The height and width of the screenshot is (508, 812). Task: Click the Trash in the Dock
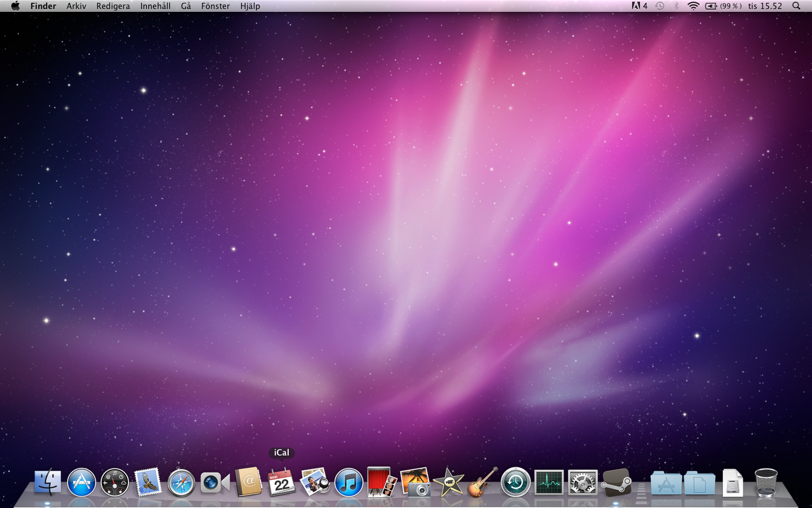(x=766, y=483)
